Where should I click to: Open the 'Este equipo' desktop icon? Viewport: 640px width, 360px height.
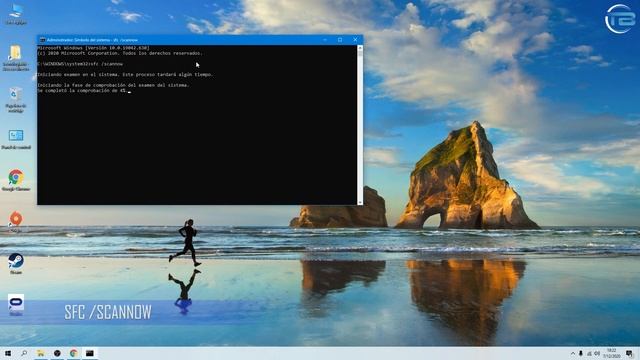point(16,14)
